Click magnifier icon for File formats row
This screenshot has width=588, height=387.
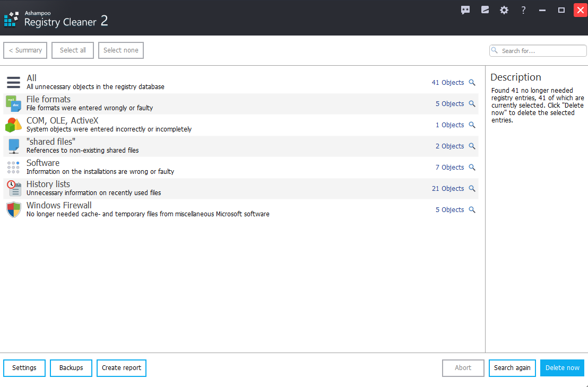click(x=472, y=104)
